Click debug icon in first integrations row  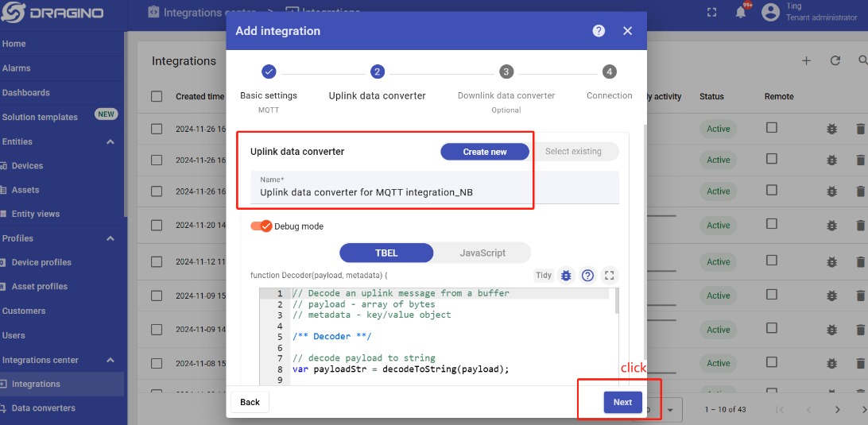click(x=831, y=129)
